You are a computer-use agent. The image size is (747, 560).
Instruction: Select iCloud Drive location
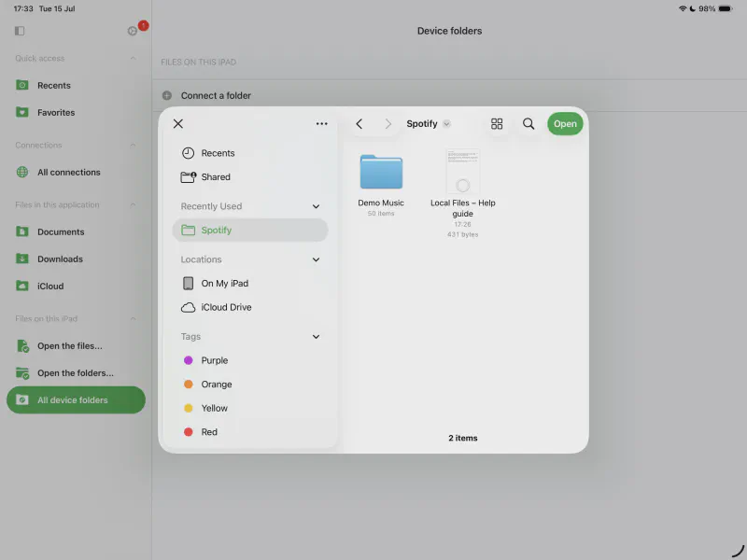(226, 307)
